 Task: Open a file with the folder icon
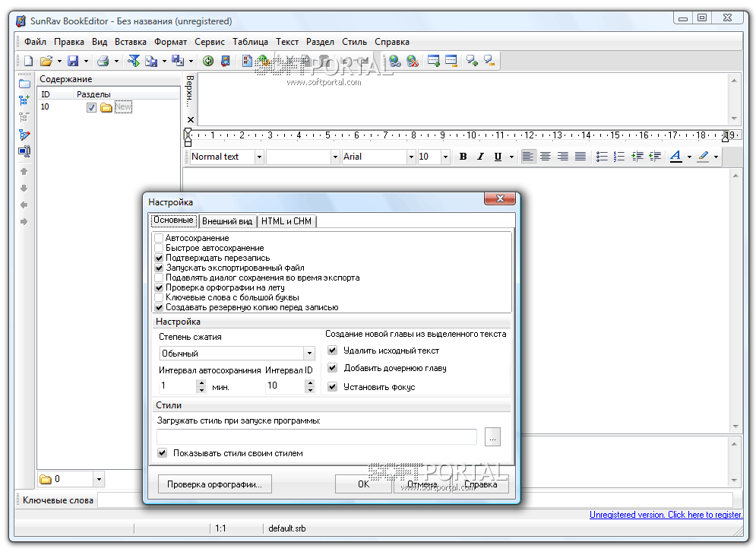click(x=46, y=61)
